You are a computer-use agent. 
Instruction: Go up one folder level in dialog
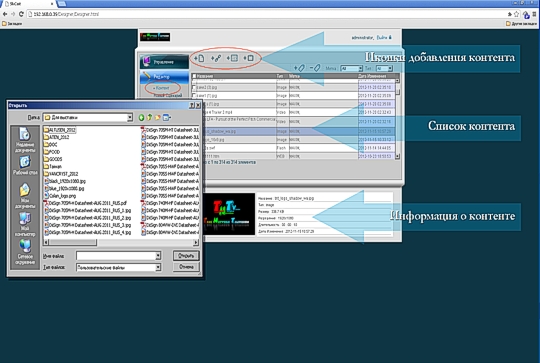click(x=149, y=117)
